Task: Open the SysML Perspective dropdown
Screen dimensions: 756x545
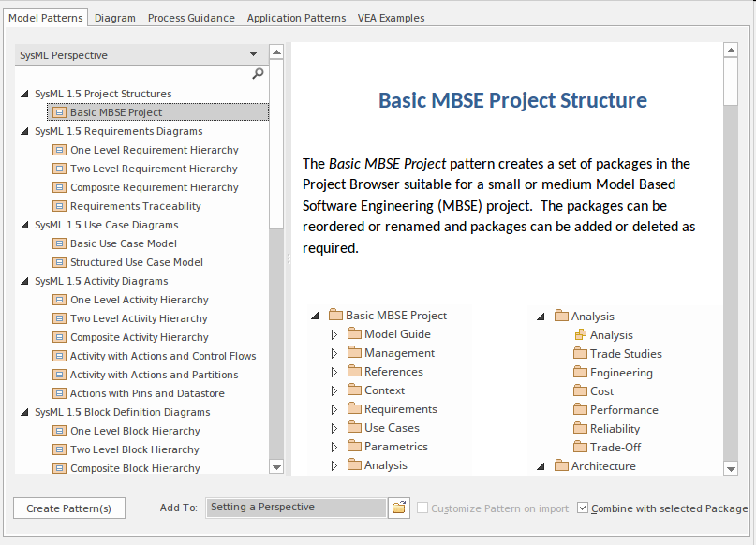Action: (x=253, y=55)
